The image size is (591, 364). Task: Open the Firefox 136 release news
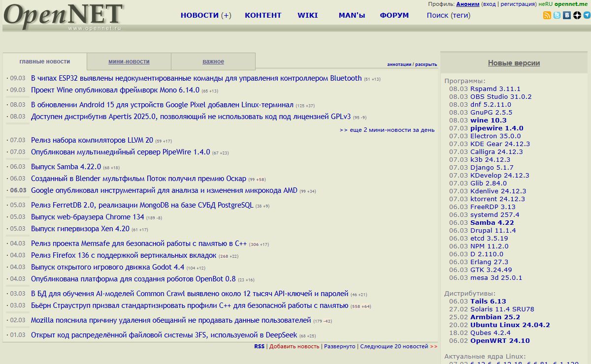(124, 255)
